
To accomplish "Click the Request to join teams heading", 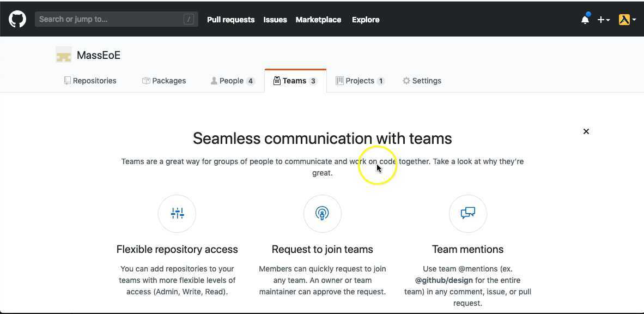I will coord(323,250).
